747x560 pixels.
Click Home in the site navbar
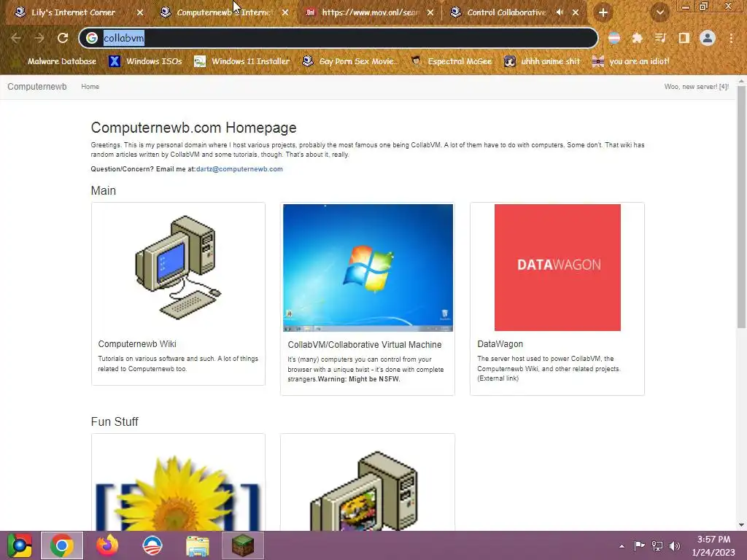click(90, 87)
